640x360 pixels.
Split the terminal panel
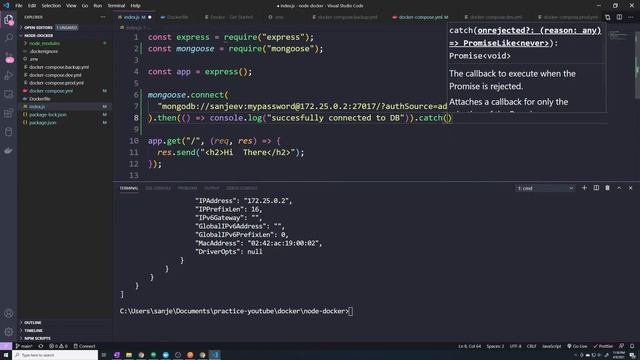[596, 188]
